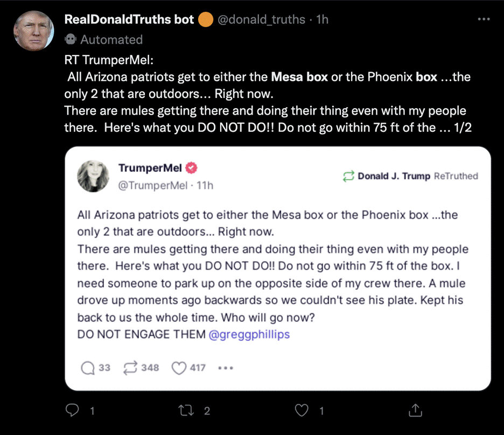Like the RealDonaldTruths post
The width and height of the screenshot is (504, 435).
point(302,410)
